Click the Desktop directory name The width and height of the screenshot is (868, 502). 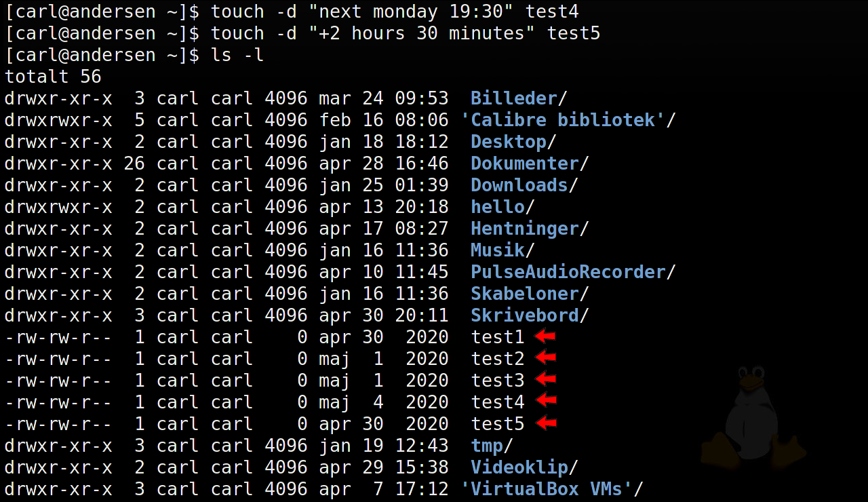click(508, 142)
